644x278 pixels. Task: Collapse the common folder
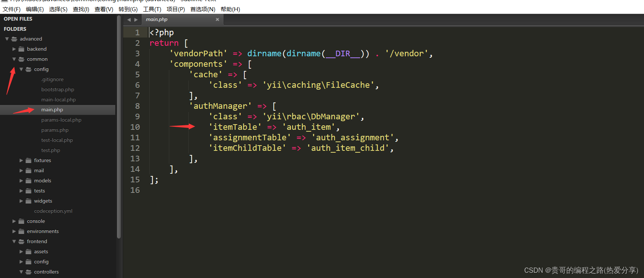point(14,59)
